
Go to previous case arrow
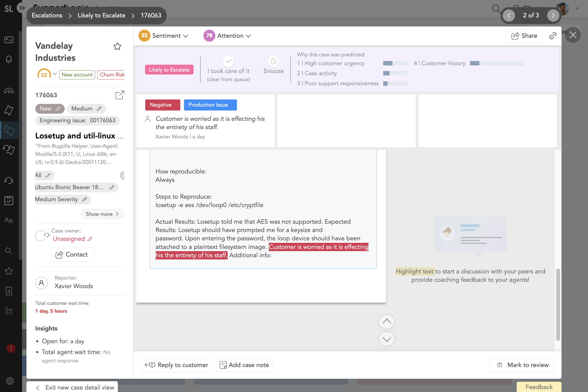coord(509,15)
